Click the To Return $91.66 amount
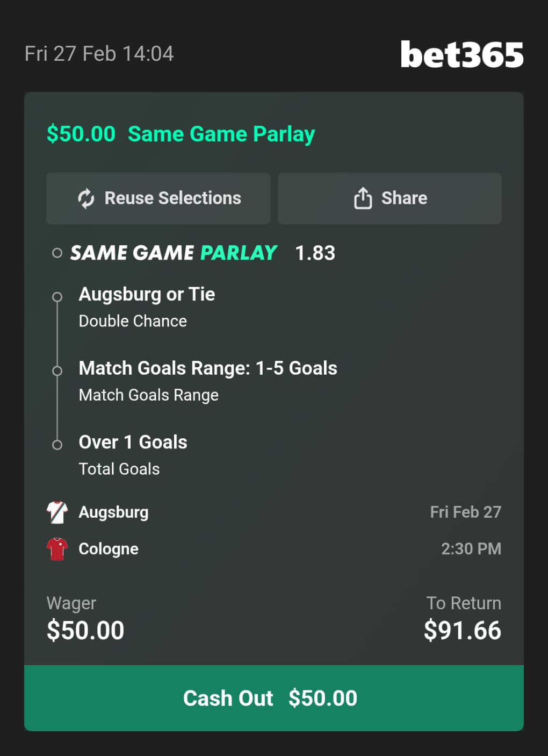 [462, 630]
